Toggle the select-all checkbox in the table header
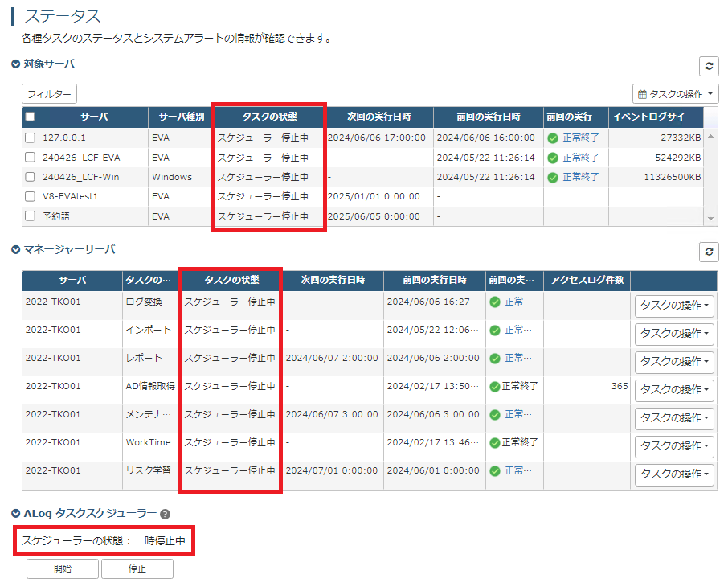728x583 pixels. coord(31,117)
